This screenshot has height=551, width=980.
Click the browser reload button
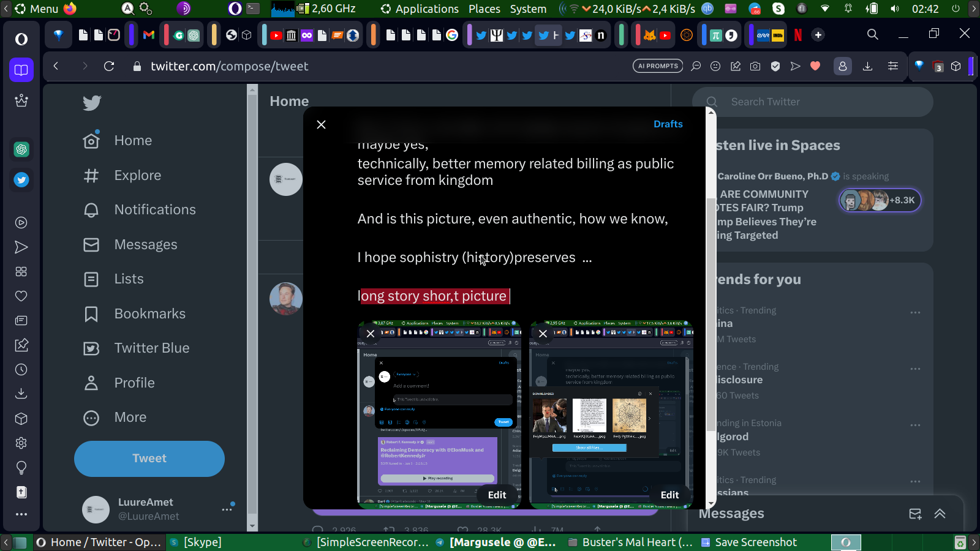click(109, 66)
